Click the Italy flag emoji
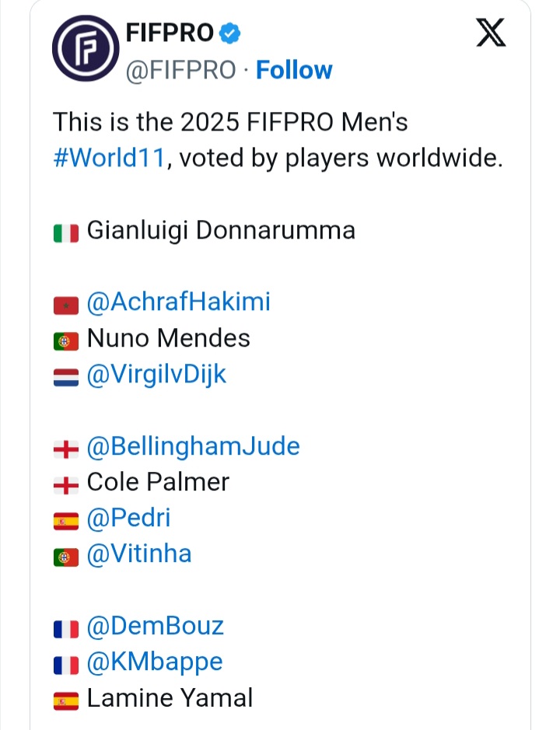Viewport: 560px width, 730px height. pos(66,232)
